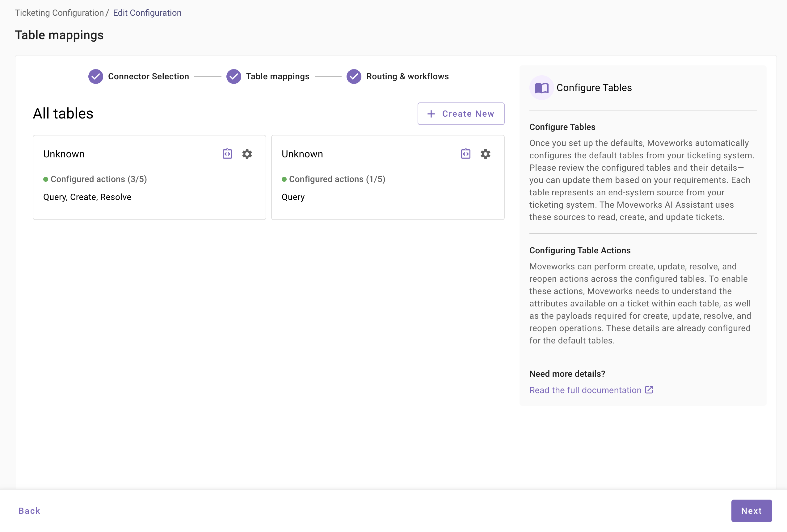Screen dimensions: 787x532
Task: Open code view on second Unknown table
Action: [x=466, y=154]
